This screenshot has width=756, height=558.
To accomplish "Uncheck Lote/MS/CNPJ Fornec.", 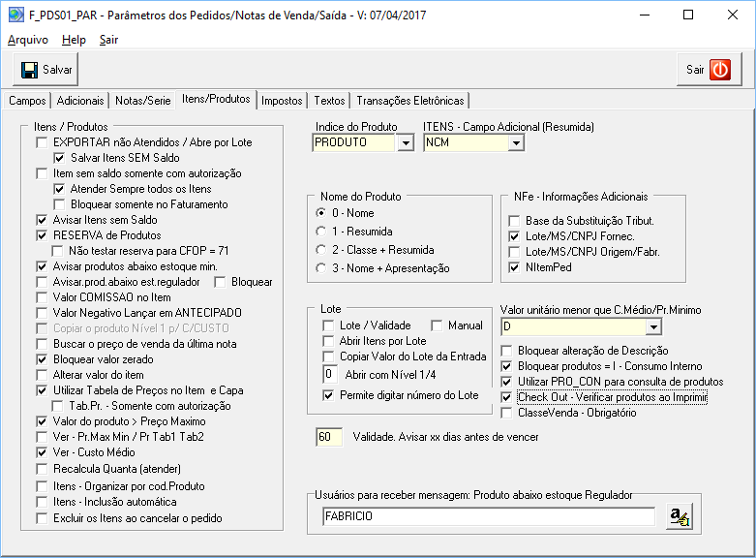I will pos(514,236).
